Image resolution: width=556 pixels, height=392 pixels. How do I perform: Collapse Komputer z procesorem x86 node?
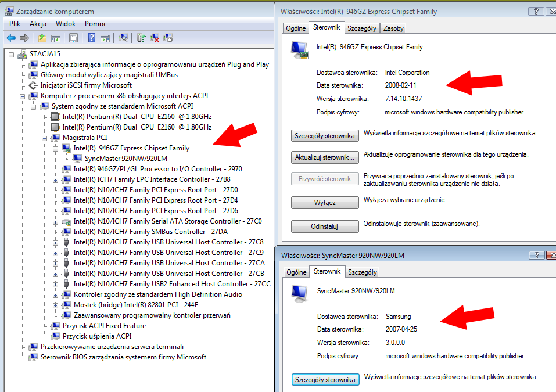[x=22, y=96]
